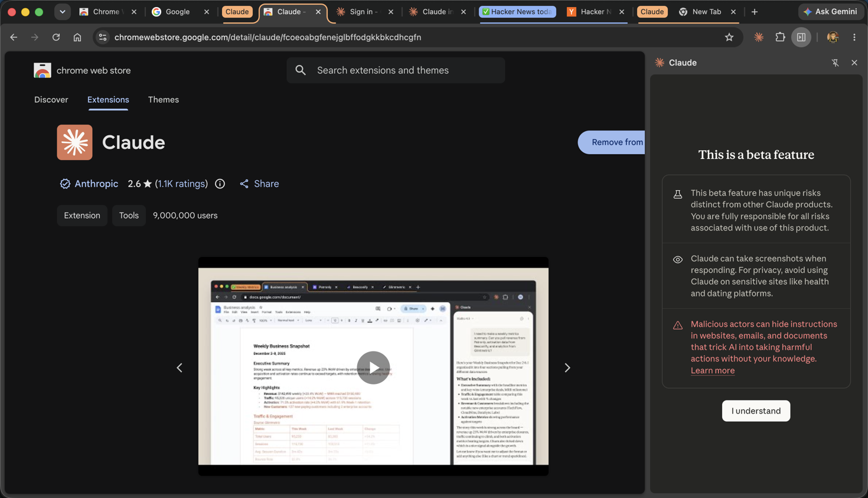
Task: Switch to the Claude in Chrome tab
Action: (x=437, y=12)
